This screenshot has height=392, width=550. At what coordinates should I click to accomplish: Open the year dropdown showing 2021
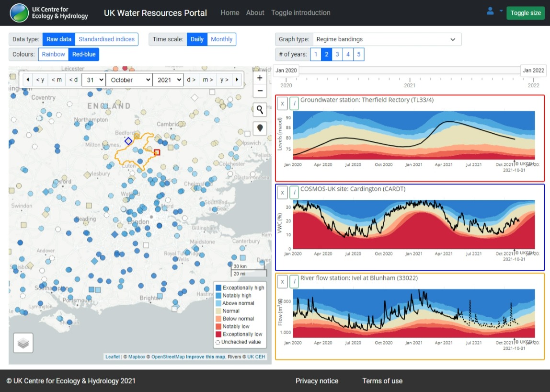[168, 80]
